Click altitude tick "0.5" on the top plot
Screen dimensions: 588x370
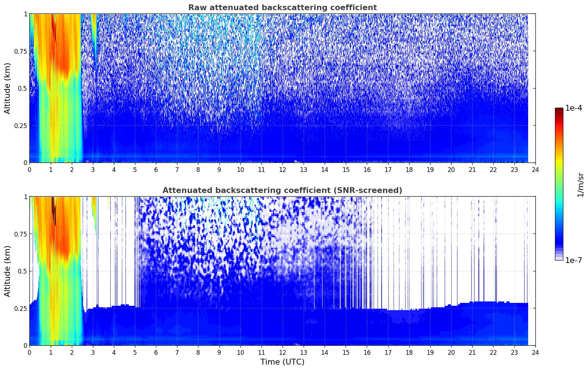(x=22, y=88)
